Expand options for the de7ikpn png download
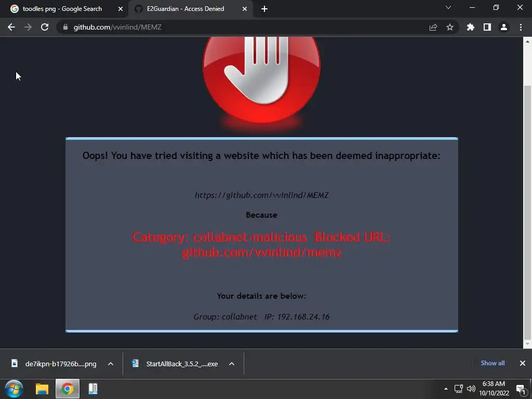This screenshot has width=532, height=399. click(111, 364)
